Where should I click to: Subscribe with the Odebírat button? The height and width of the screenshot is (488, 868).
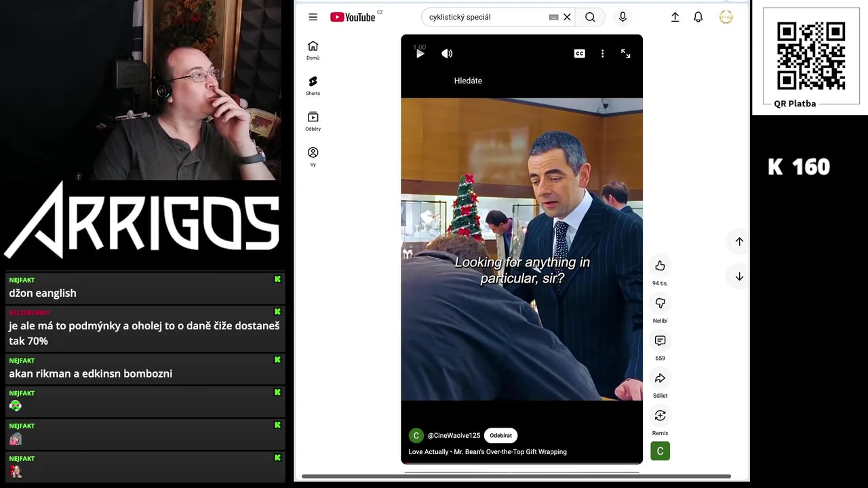pyautogui.click(x=501, y=436)
